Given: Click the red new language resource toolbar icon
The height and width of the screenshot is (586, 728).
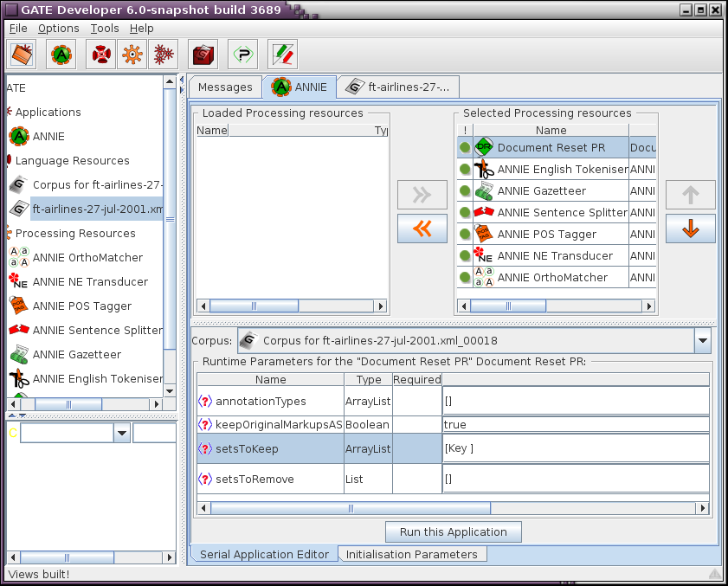Looking at the screenshot, I should point(100,55).
